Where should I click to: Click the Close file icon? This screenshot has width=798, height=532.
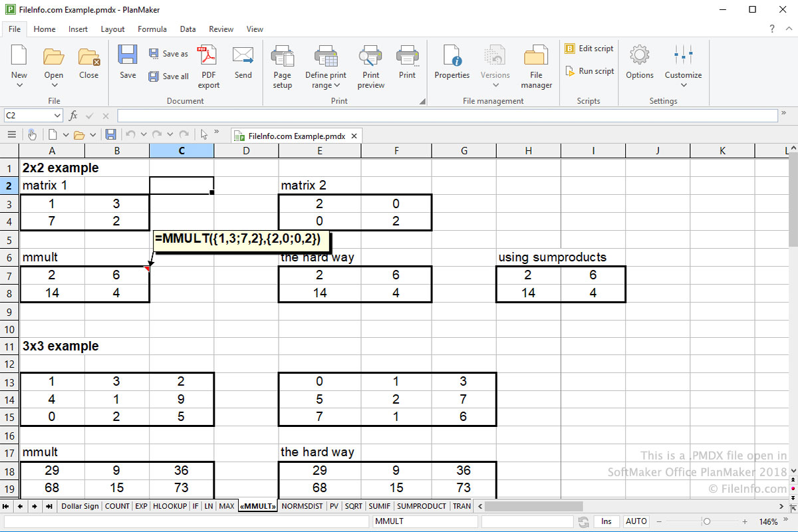[x=88, y=56]
